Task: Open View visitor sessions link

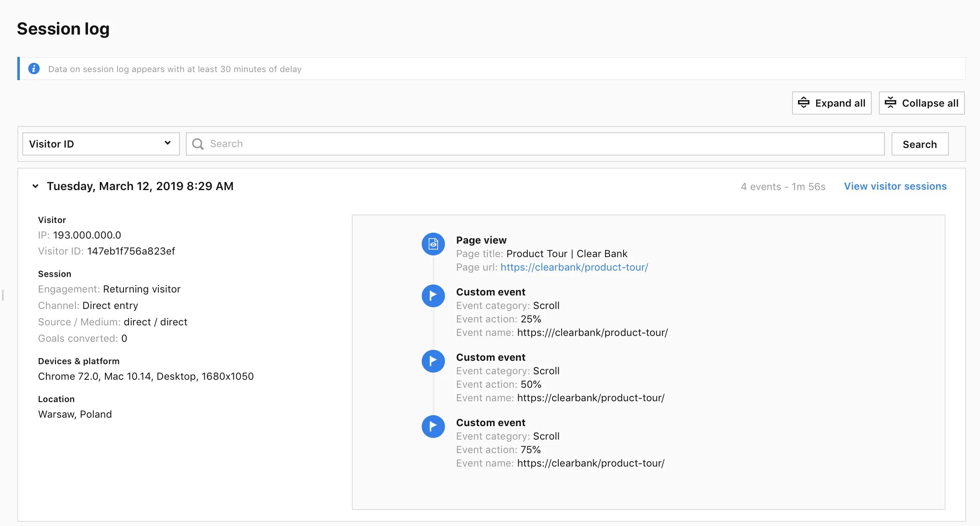Action: [x=895, y=186]
